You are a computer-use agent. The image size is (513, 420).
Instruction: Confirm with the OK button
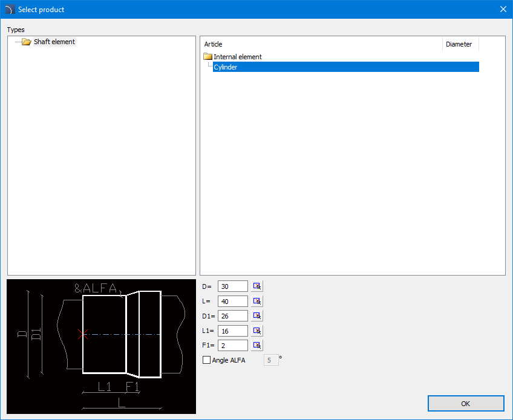[465, 403]
